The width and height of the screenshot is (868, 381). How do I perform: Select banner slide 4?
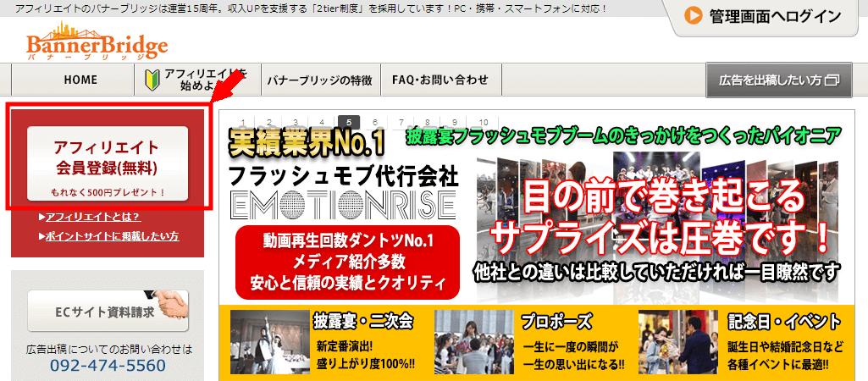pos(322,122)
